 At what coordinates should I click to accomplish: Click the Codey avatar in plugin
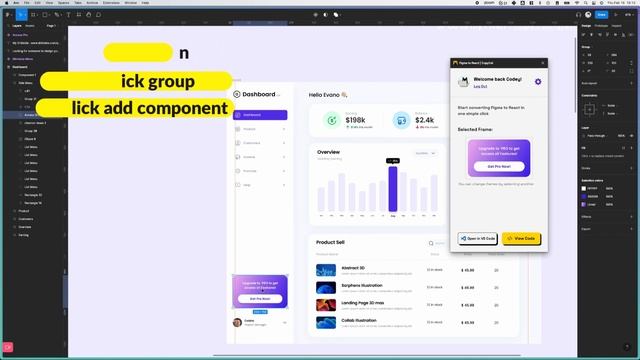464,82
